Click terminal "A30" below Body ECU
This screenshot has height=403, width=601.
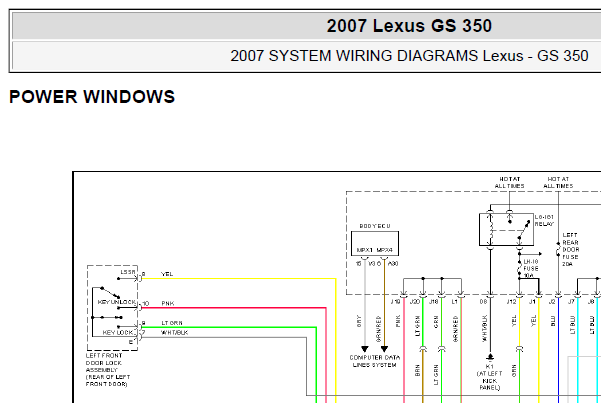(393, 264)
